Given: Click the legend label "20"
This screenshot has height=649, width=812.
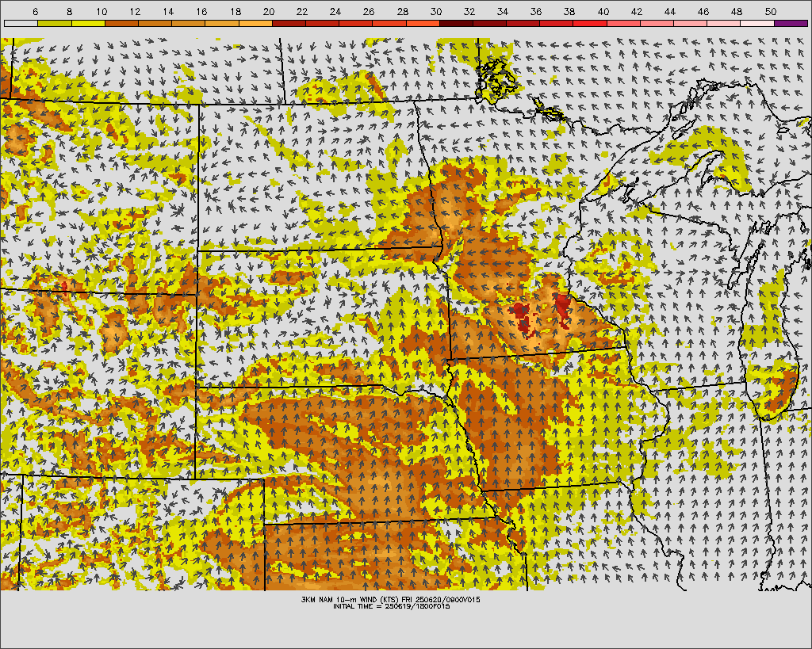Looking at the screenshot, I should pos(269,11).
